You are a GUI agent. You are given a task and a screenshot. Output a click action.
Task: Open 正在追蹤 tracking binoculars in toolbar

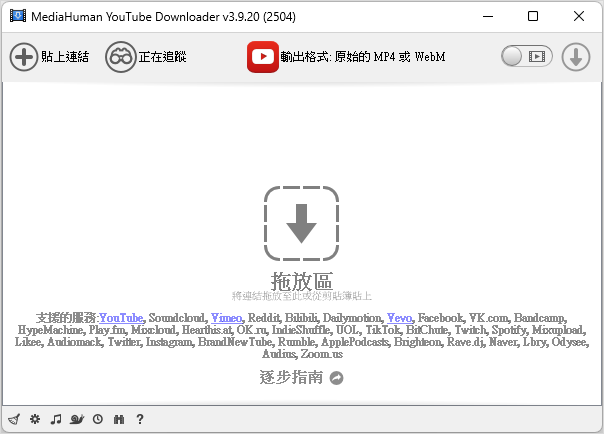coord(120,57)
